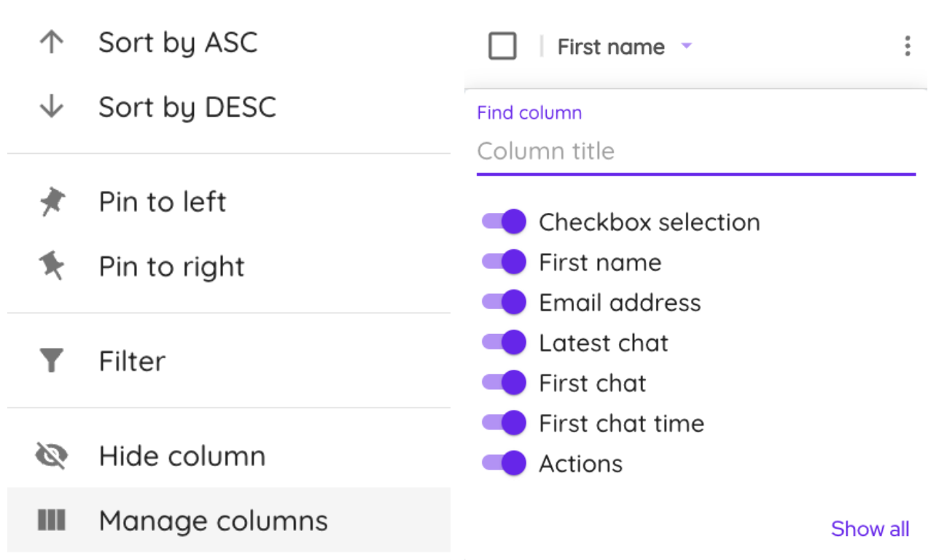Turn off the Latest chat toggle

click(x=505, y=343)
